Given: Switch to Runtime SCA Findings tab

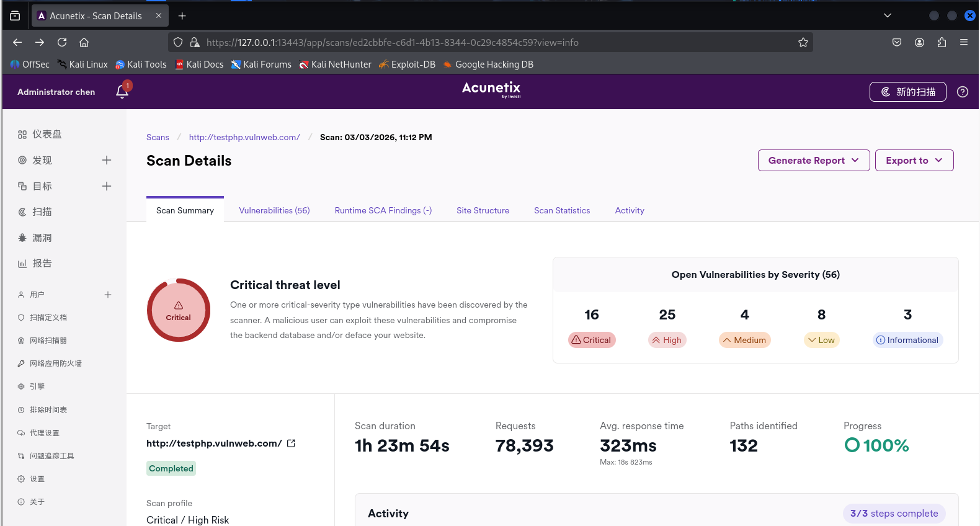Looking at the screenshot, I should [x=383, y=211].
